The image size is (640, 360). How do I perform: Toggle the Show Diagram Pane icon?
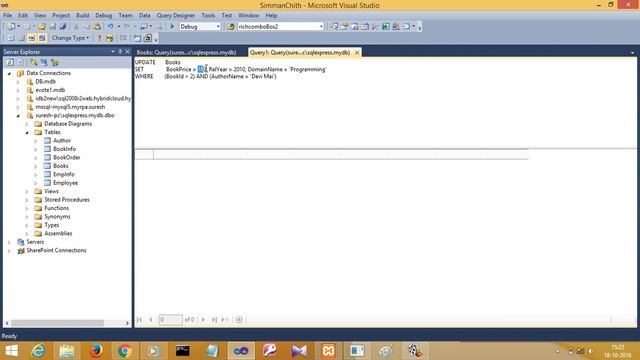(x=11, y=38)
